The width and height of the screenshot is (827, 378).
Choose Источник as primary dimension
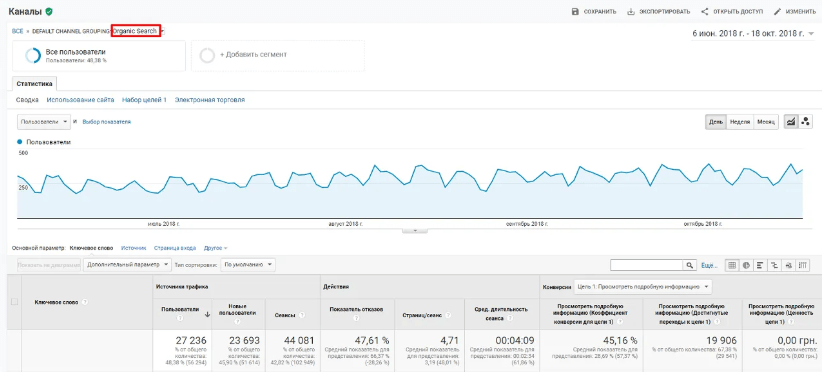tap(133, 248)
